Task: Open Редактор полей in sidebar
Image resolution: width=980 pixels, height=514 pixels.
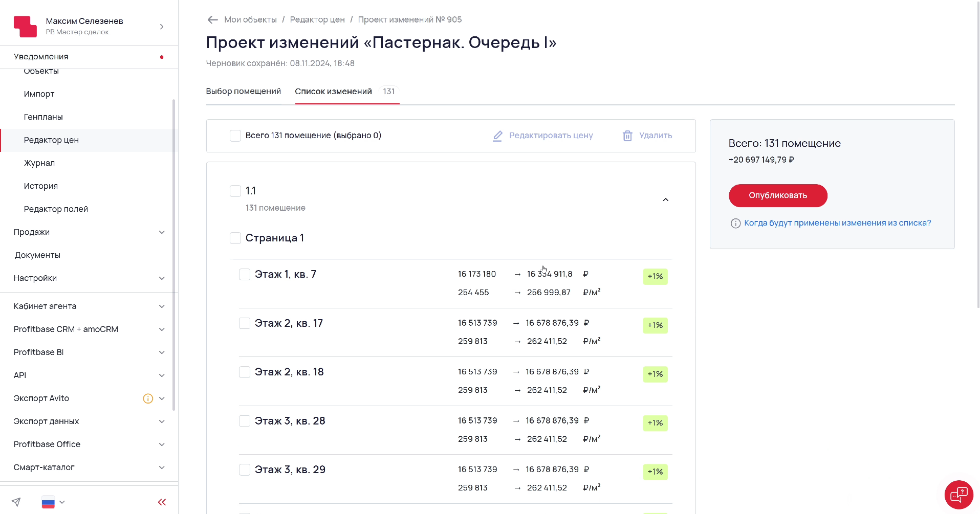Action: coord(56,209)
